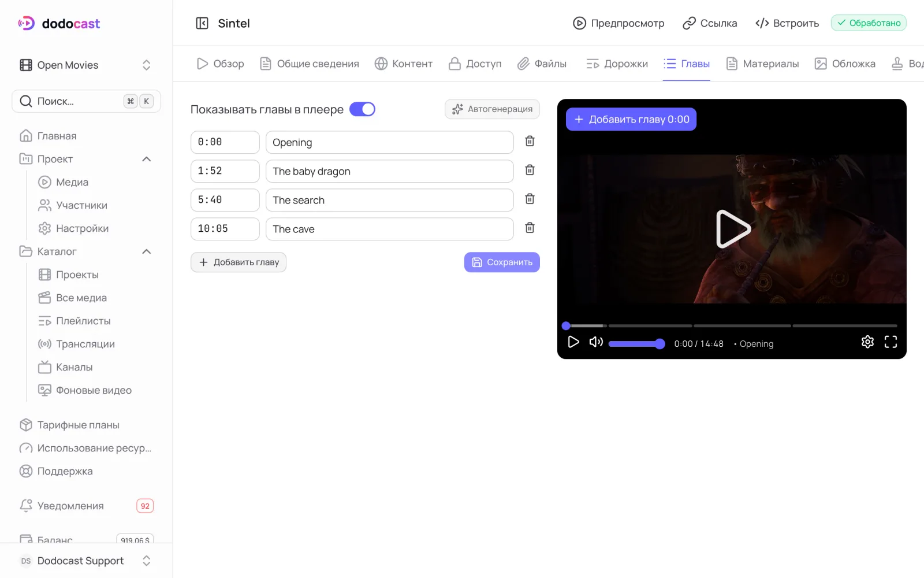Collapse sidebar using panel icon beside Sintel
Screen dimensions: 924x578
click(x=202, y=23)
